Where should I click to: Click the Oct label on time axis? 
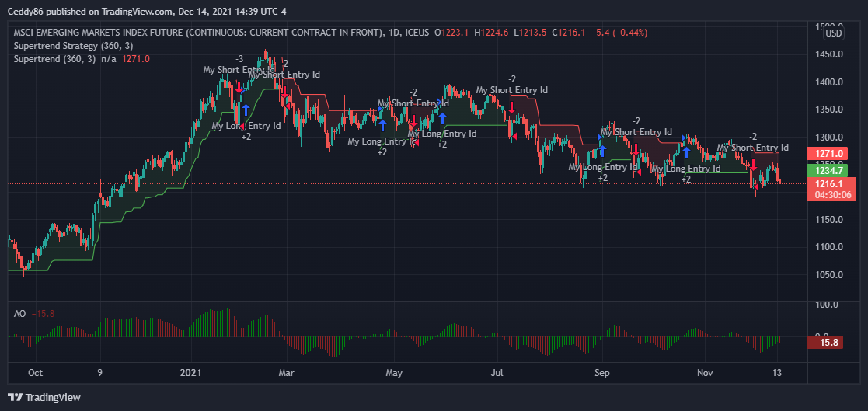click(x=36, y=373)
